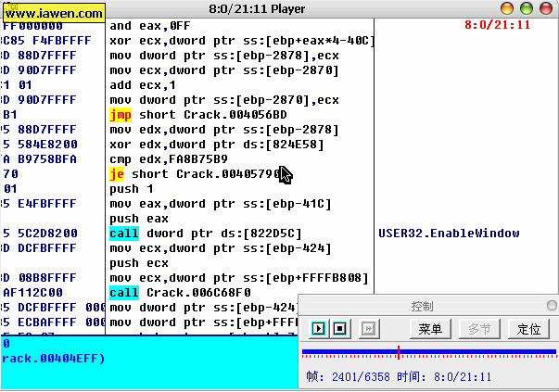
Task: Click the 多节 button
Action: click(479, 328)
